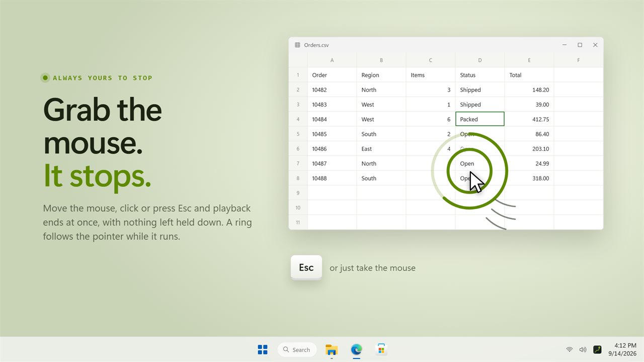Click the Total header cell

pos(529,75)
